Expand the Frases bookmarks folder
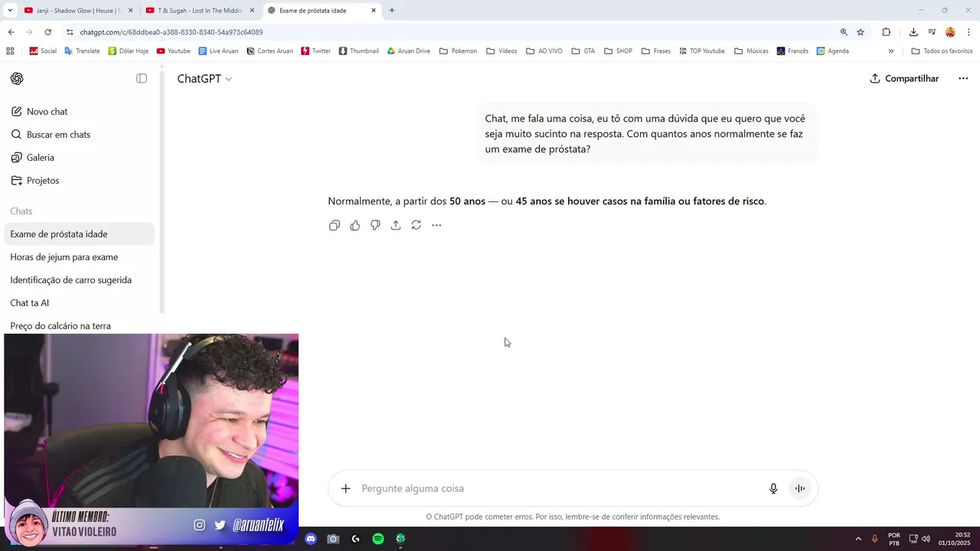 656,51
